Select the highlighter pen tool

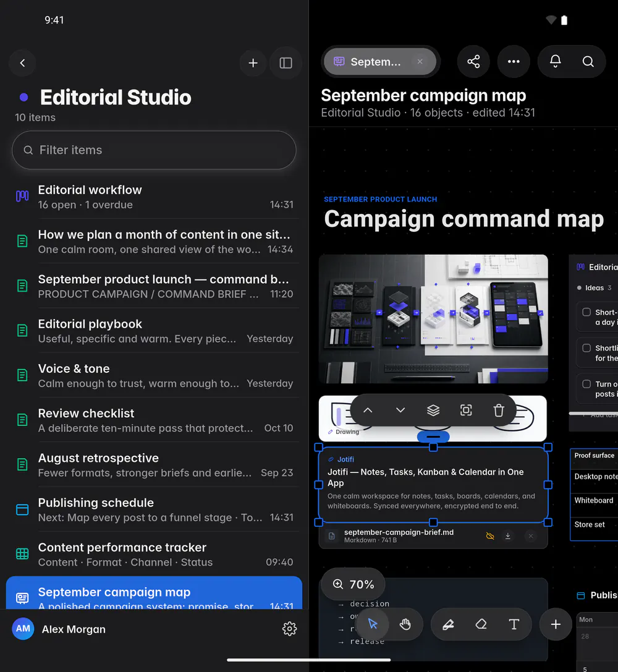[449, 624]
